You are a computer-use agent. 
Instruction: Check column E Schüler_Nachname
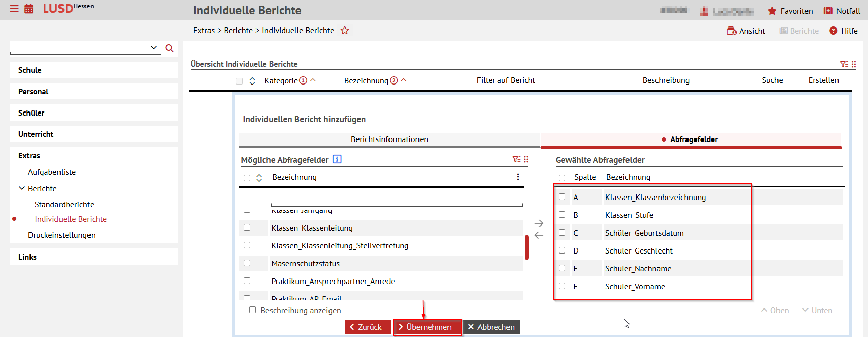(x=562, y=268)
